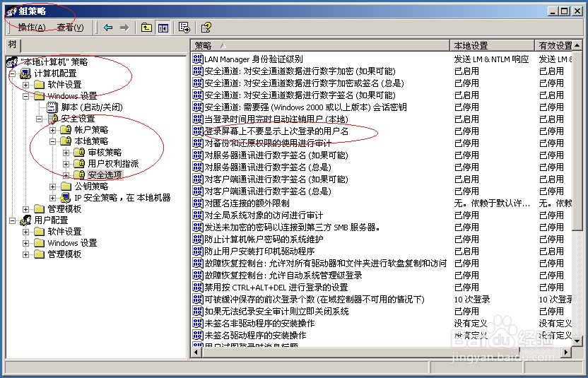Sort by the 策略 column header

[320, 45]
